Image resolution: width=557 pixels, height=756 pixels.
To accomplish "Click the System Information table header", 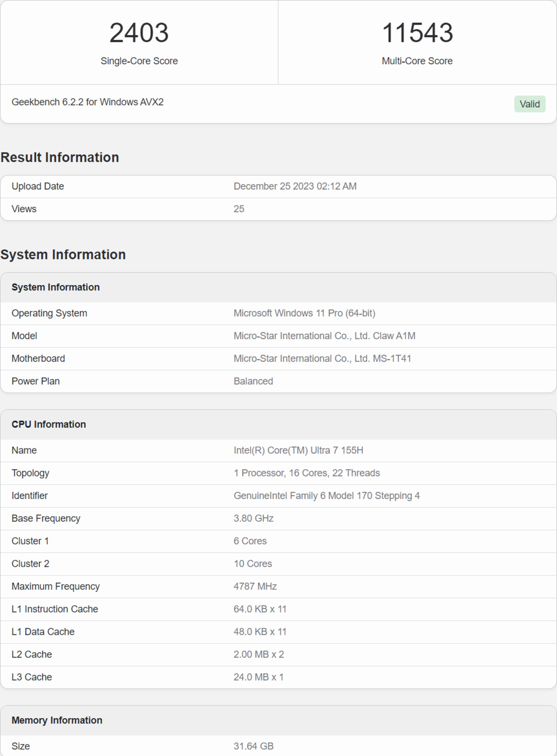I will [x=56, y=287].
